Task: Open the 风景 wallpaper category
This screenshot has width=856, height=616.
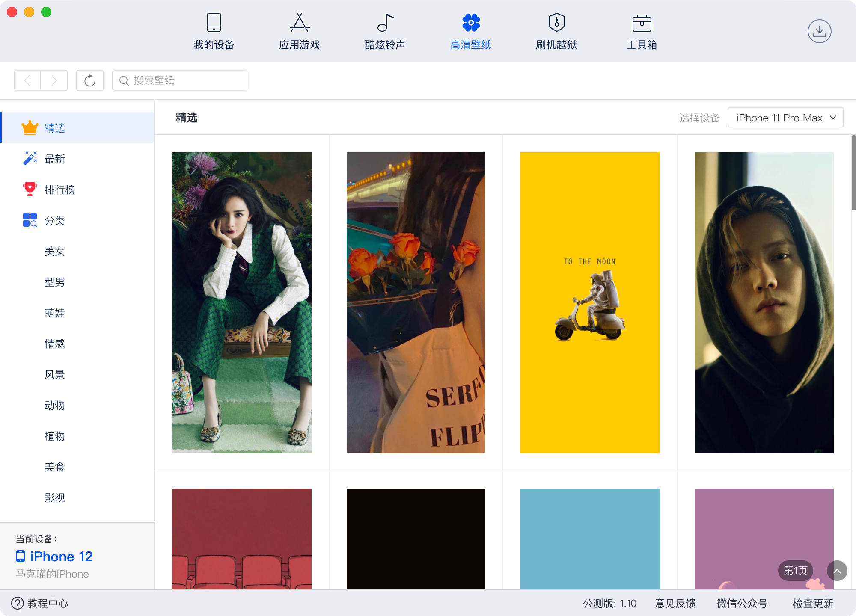Action: [x=54, y=375]
